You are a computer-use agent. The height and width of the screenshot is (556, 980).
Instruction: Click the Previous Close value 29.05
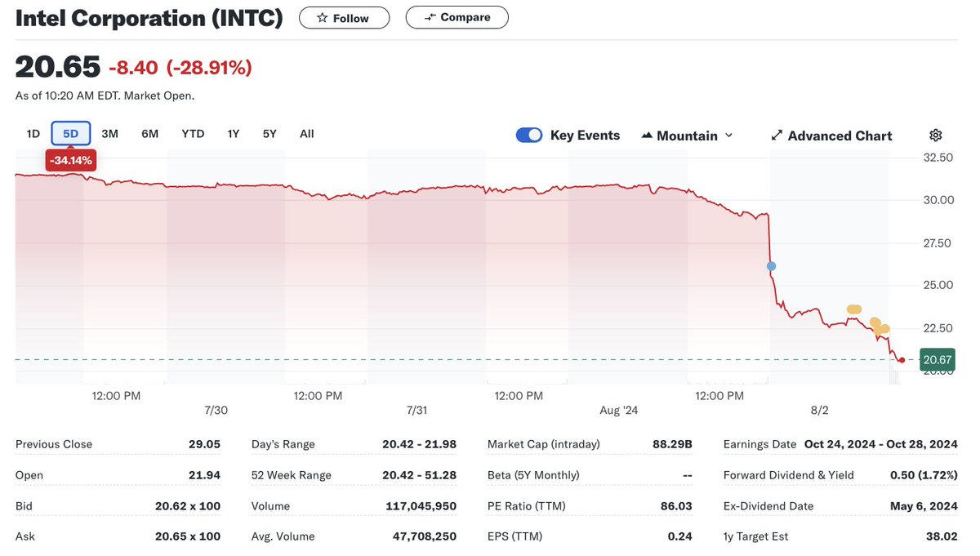point(204,444)
